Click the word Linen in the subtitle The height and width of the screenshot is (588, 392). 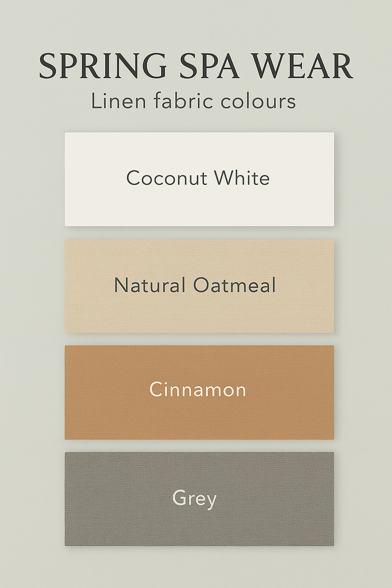113,101
